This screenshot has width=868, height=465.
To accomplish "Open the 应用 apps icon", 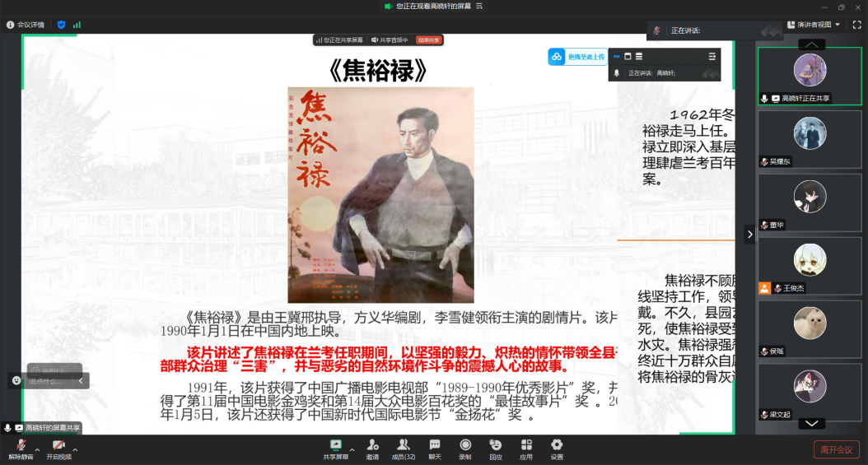I will (x=526, y=445).
